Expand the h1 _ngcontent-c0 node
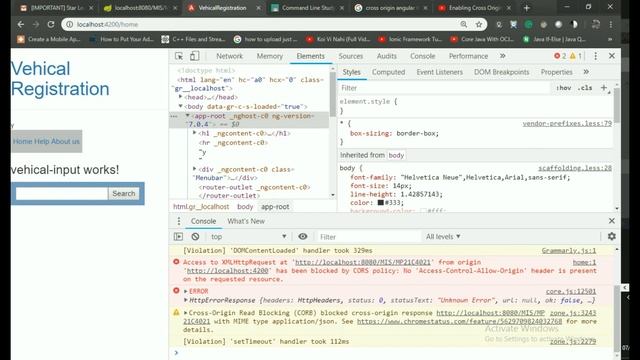 (x=195, y=133)
